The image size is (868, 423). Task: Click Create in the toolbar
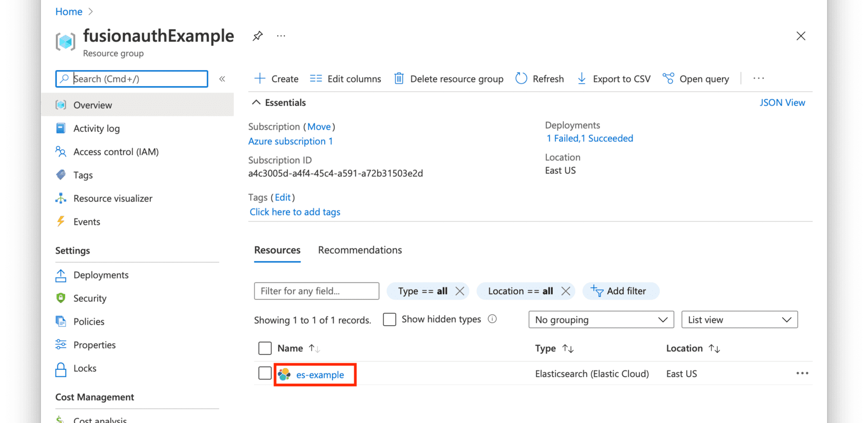click(276, 79)
